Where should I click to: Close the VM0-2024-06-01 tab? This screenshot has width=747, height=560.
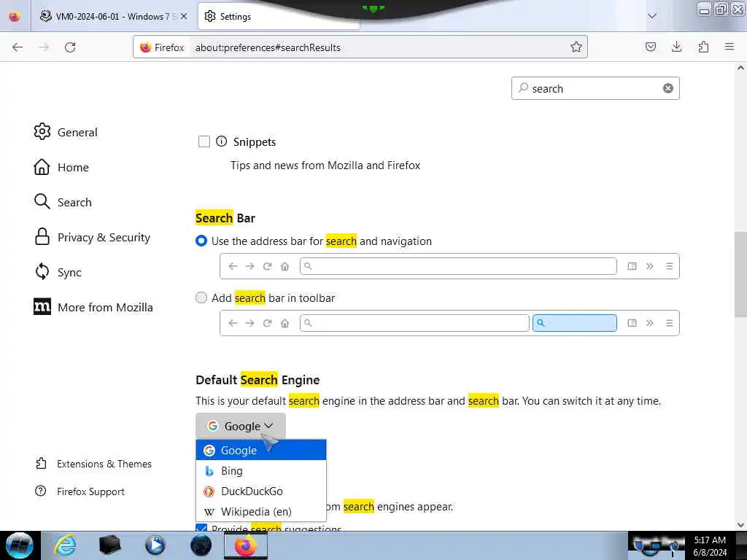[x=184, y=16]
